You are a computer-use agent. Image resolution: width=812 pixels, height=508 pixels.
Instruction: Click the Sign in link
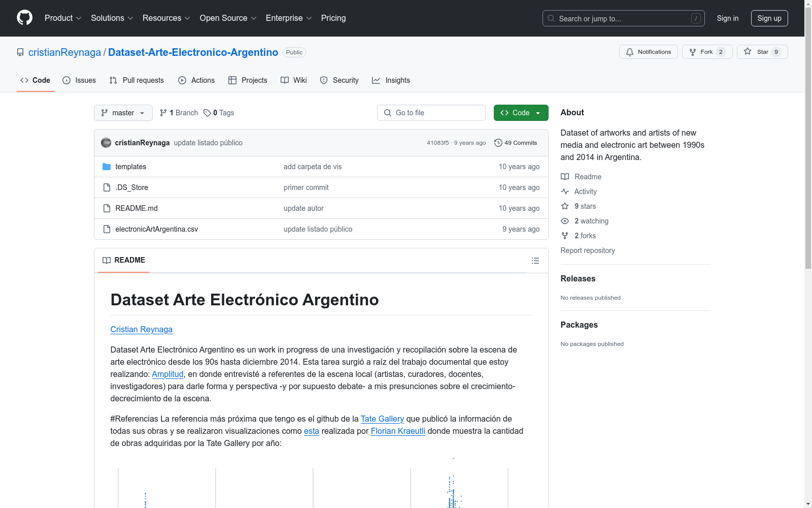[728, 18]
